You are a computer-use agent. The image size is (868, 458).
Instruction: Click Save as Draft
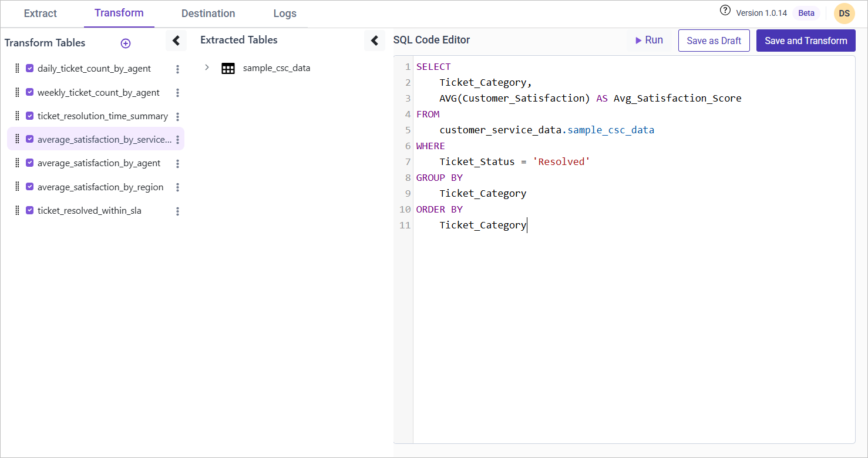click(714, 41)
